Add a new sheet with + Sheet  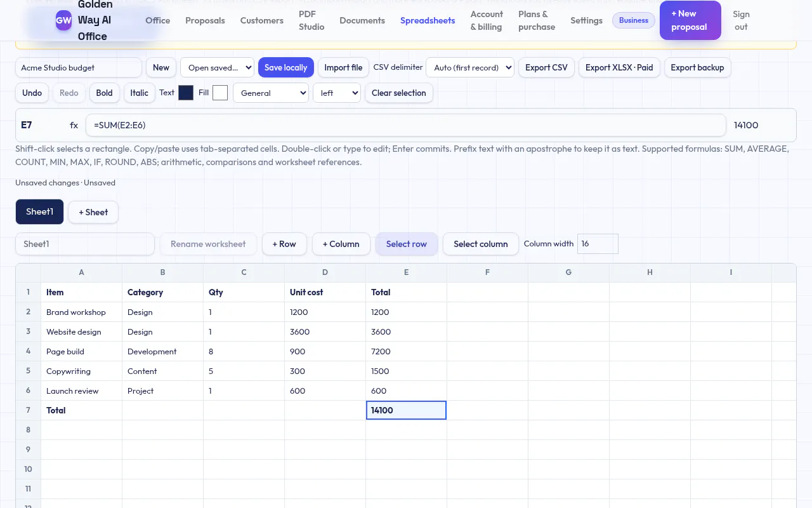[x=93, y=212]
